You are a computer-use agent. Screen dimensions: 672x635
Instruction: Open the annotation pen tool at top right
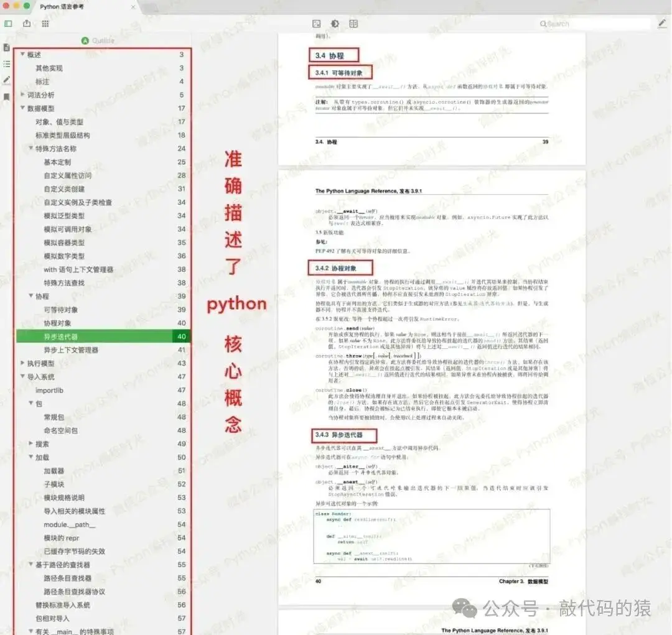click(662, 24)
